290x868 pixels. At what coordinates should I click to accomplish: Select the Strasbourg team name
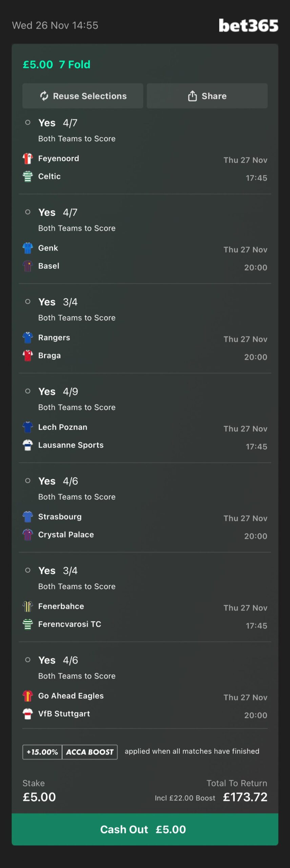(60, 516)
